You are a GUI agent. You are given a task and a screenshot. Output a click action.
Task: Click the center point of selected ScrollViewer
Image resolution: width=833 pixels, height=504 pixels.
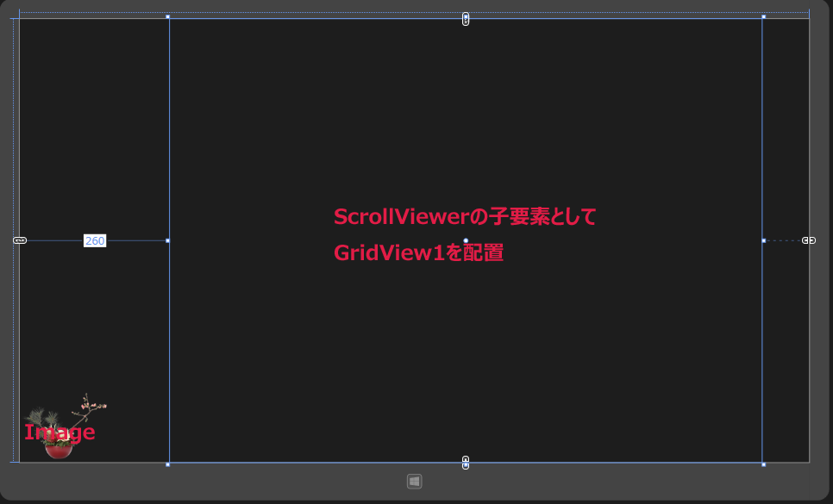pos(466,240)
